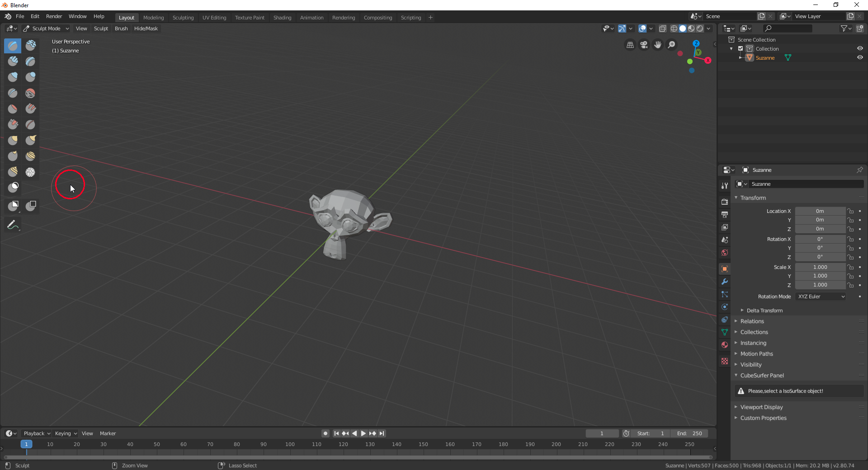Open the Texture properties tab

725,361
